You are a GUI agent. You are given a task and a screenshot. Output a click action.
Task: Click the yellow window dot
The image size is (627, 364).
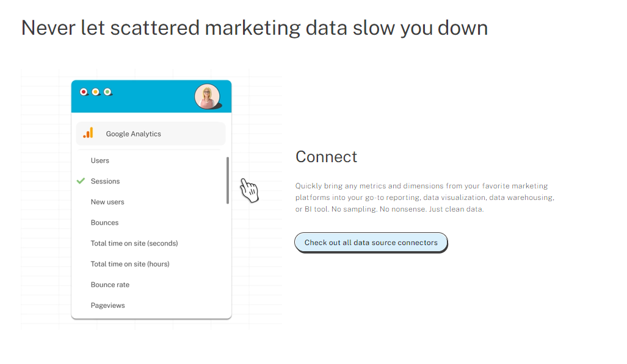[96, 92]
